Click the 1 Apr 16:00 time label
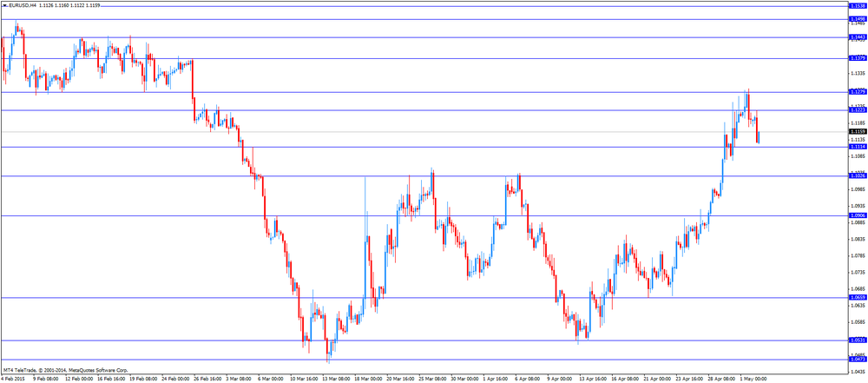The width and height of the screenshot is (868, 383). point(496,380)
